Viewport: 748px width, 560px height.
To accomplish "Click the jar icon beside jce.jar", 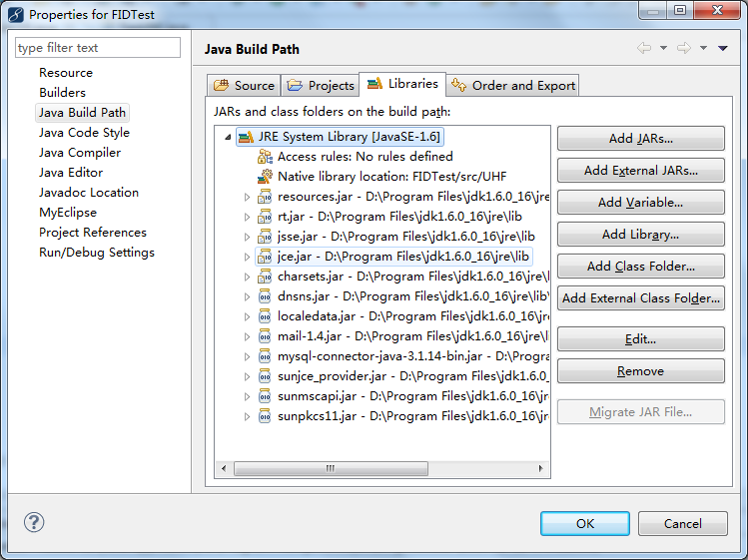I will point(265,257).
